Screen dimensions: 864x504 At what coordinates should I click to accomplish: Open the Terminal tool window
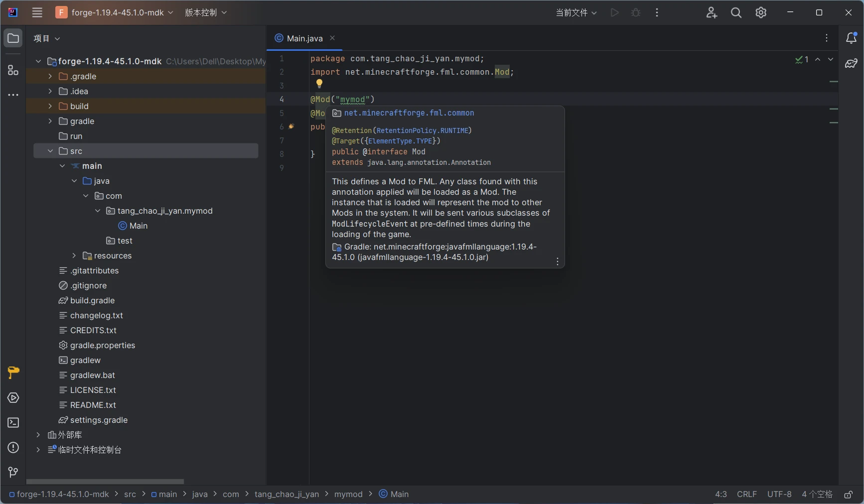(x=12, y=422)
